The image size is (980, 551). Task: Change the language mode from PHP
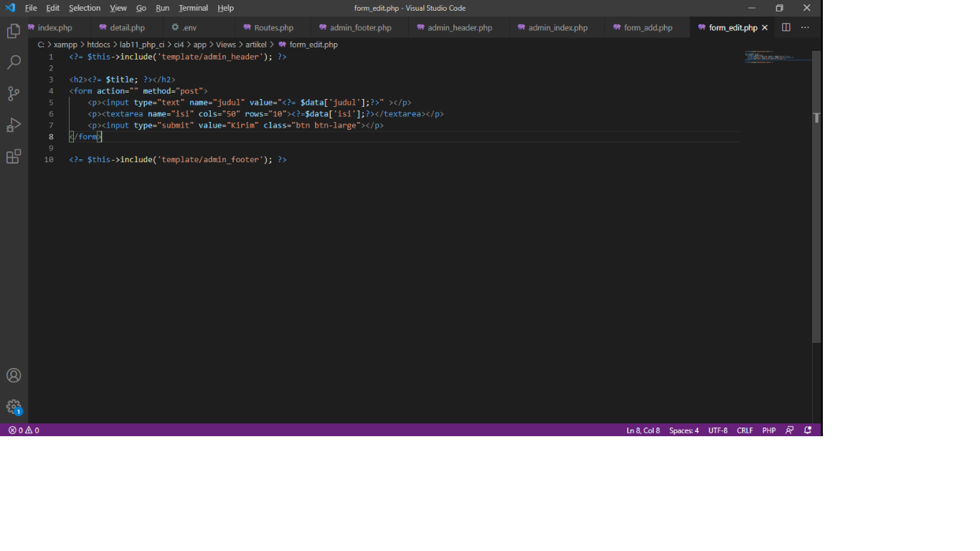pos(768,430)
